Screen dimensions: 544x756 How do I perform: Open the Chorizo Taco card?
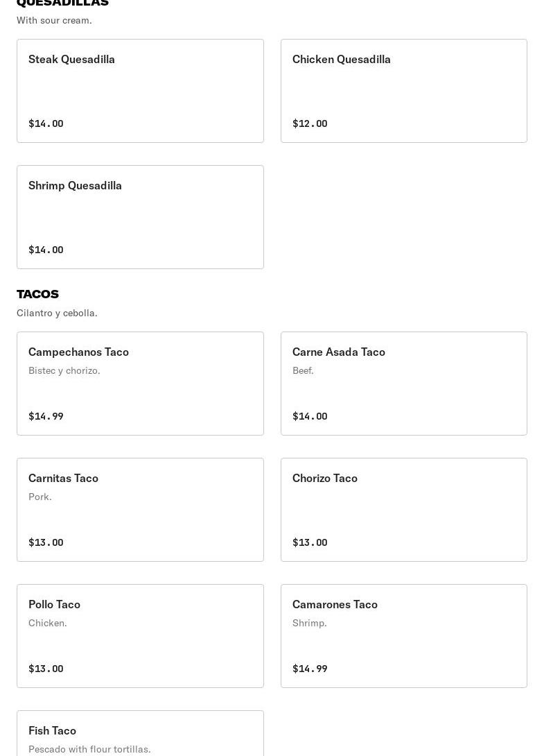coord(403,510)
